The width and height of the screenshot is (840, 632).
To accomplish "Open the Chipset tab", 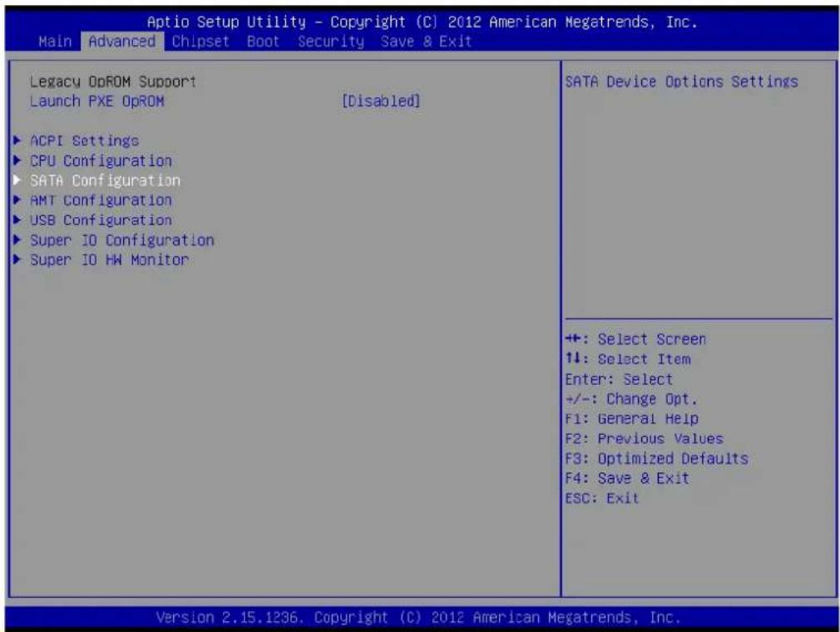I will 200,42.
